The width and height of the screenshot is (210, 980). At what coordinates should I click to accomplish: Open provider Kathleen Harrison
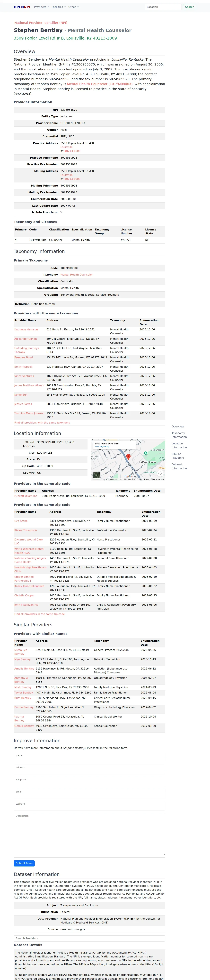pyautogui.click(x=26, y=329)
